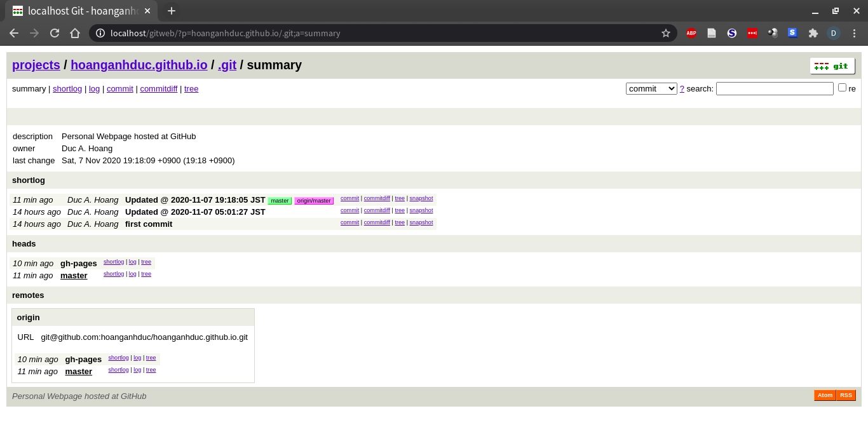This screenshot has height=446, width=868.
Task: Open the heads section header
Action: point(24,244)
